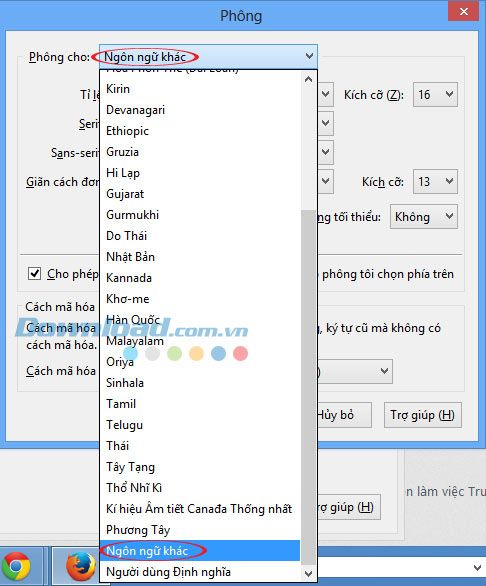Select Kirin from the language list
This screenshot has height=586, width=486.
click(x=200, y=89)
